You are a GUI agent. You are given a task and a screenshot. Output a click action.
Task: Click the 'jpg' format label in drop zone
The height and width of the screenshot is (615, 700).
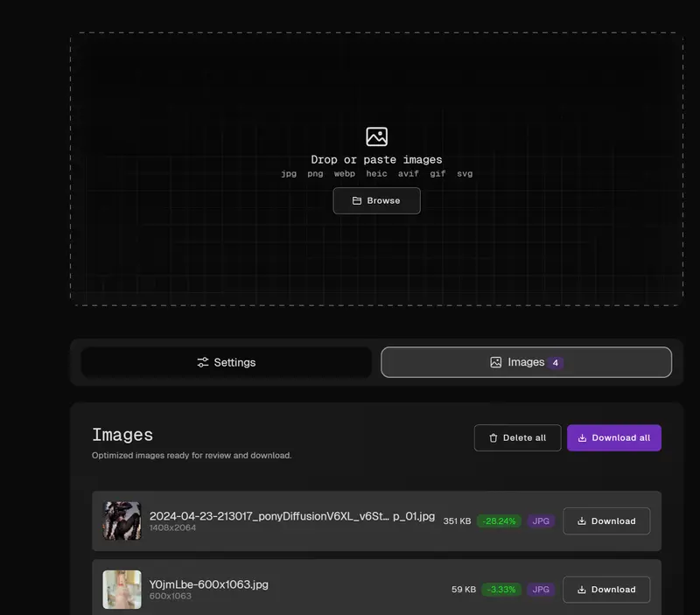tap(289, 173)
